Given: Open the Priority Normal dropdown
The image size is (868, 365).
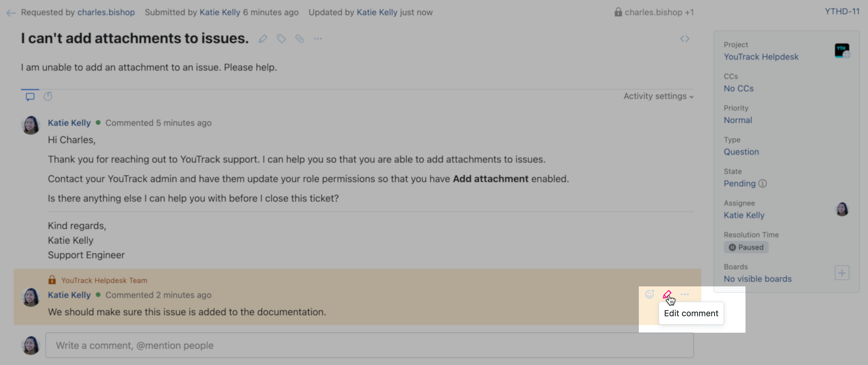Looking at the screenshot, I should (738, 120).
